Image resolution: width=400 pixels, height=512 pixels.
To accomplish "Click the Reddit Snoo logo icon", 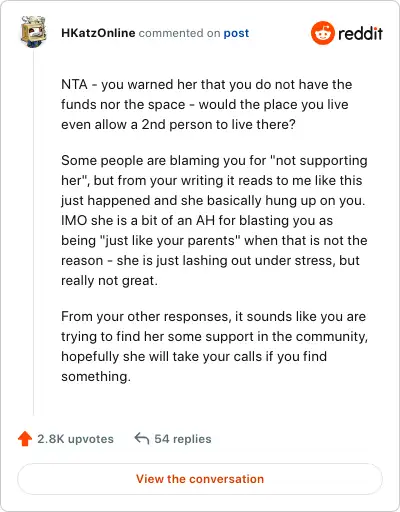I will pyautogui.click(x=323, y=33).
